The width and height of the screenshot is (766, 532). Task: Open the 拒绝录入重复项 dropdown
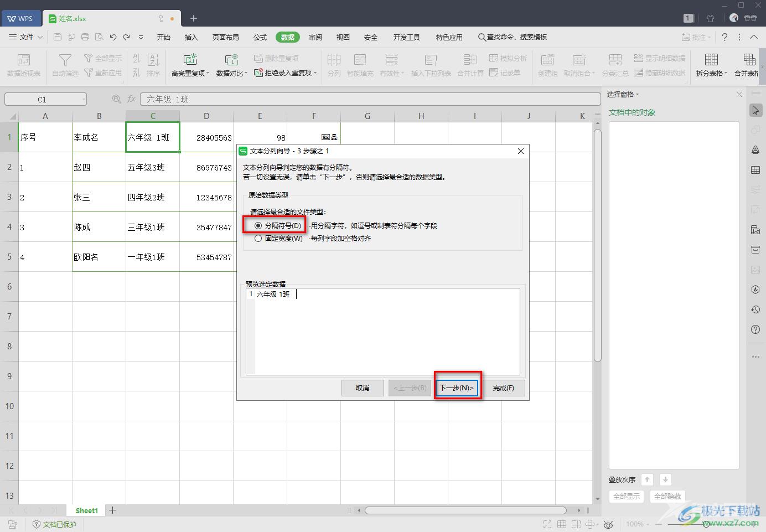286,73
